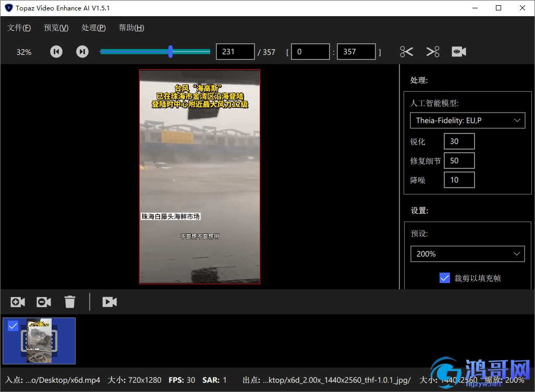Step to next frame button
Image resolution: width=535 pixels, height=392 pixels.
click(x=82, y=52)
